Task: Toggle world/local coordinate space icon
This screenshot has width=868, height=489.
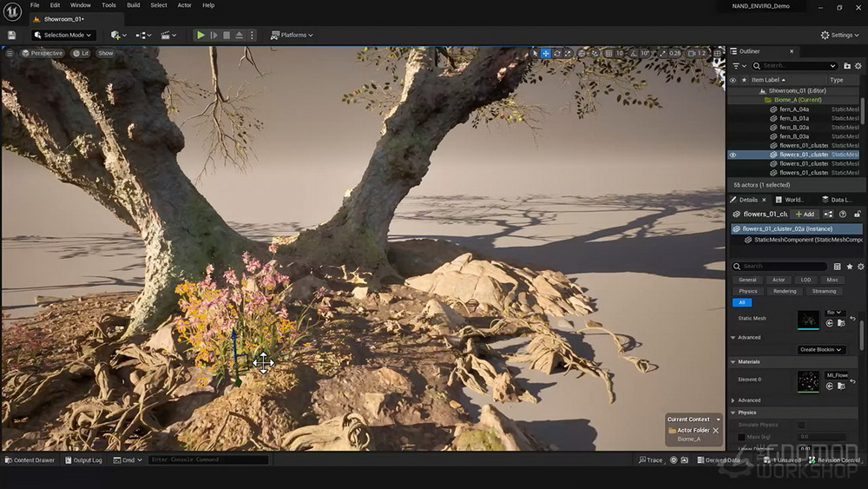Action: point(582,53)
